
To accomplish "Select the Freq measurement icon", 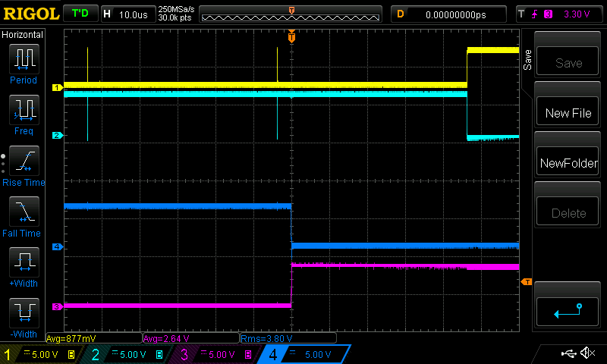I will (x=24, y=111).
